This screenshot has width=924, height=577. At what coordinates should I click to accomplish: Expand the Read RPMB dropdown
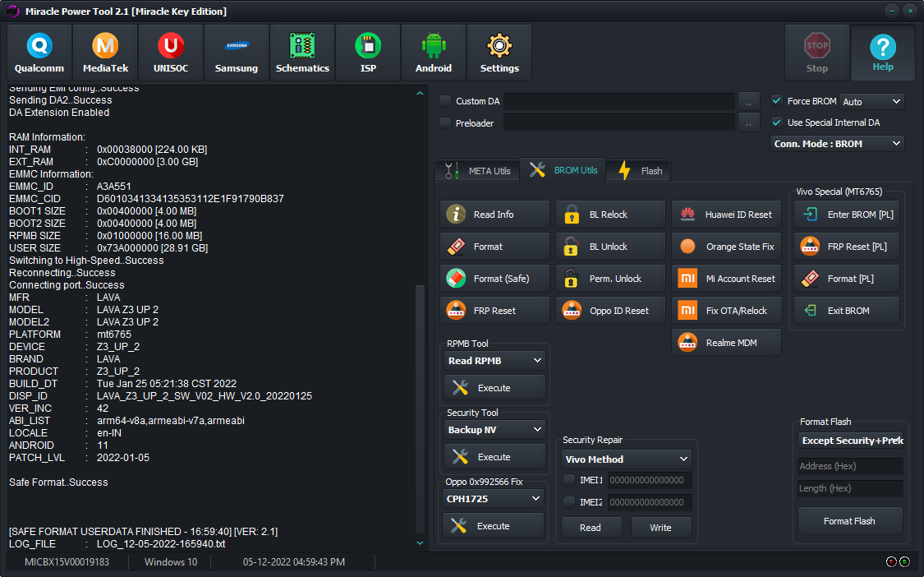(x=494, y=361)
